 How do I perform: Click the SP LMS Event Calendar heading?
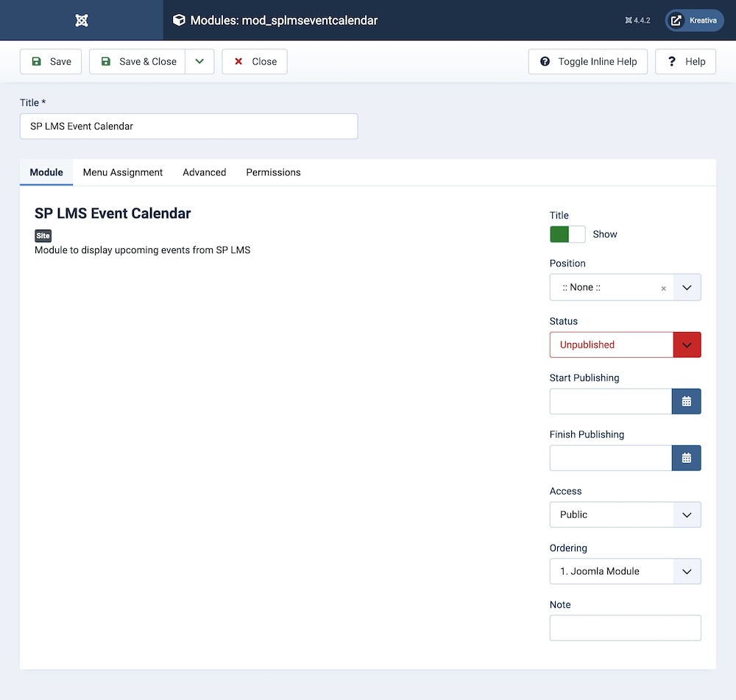click(113, 213)
